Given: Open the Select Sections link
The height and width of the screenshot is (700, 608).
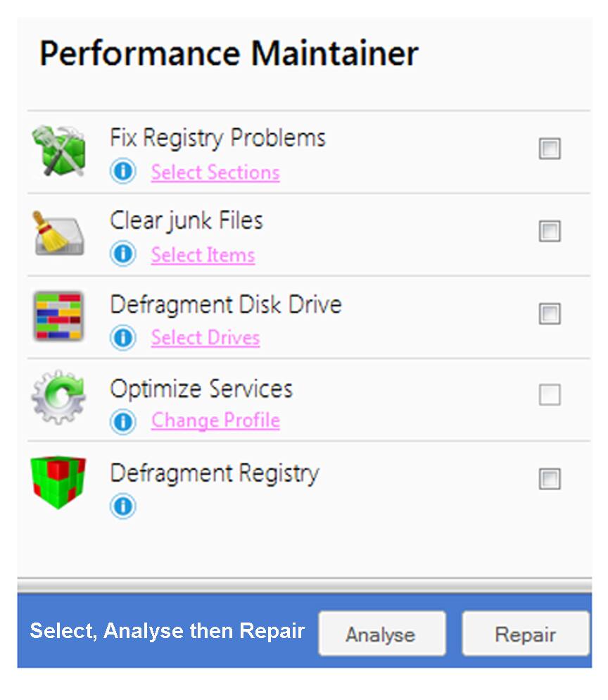Looking at the screenshot, I should [215, 173].
